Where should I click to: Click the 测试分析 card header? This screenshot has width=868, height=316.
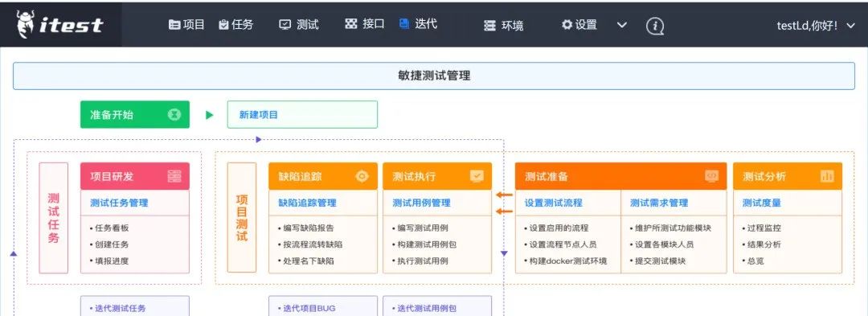point(787,177)
